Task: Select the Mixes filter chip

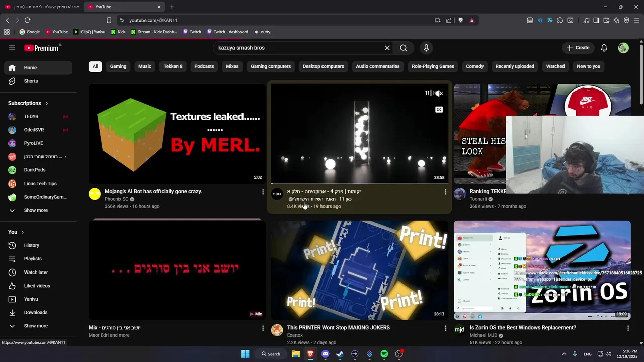Action: pyautogui.click(x=232, y=66)
